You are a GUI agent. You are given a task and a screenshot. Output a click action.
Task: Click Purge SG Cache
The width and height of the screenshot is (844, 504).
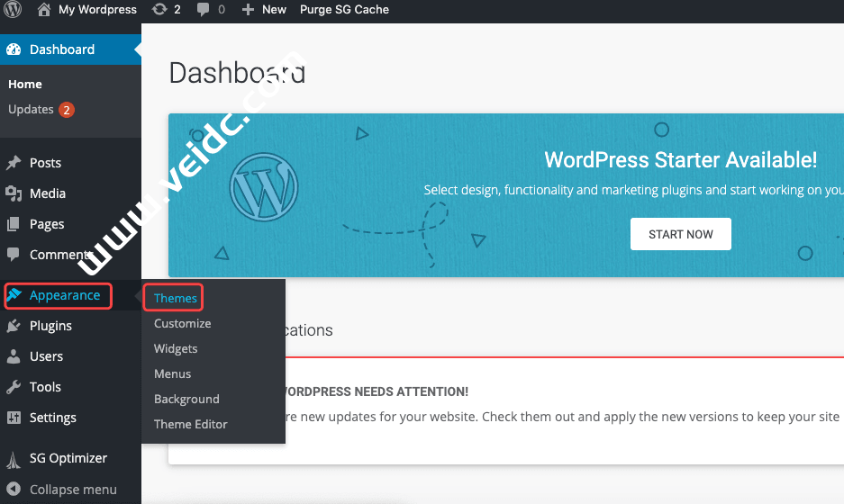coord(344,10)
